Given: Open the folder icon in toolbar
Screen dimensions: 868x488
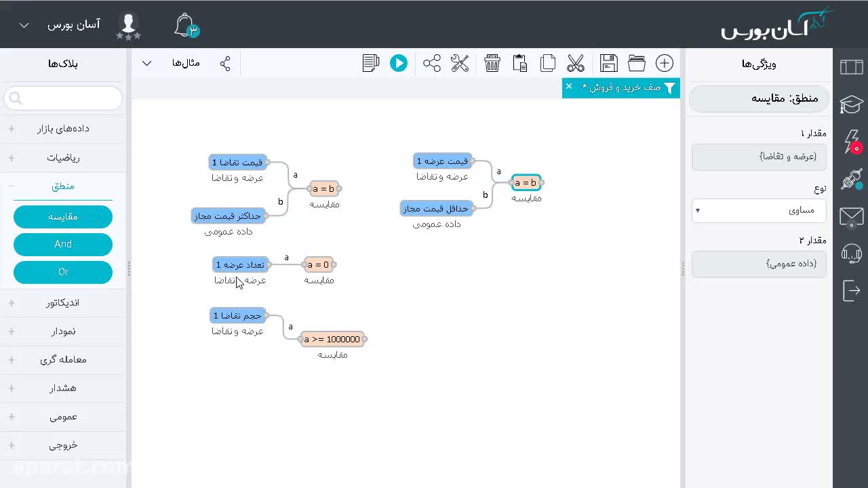Looking at the screenshot, I should pos(637,63).
